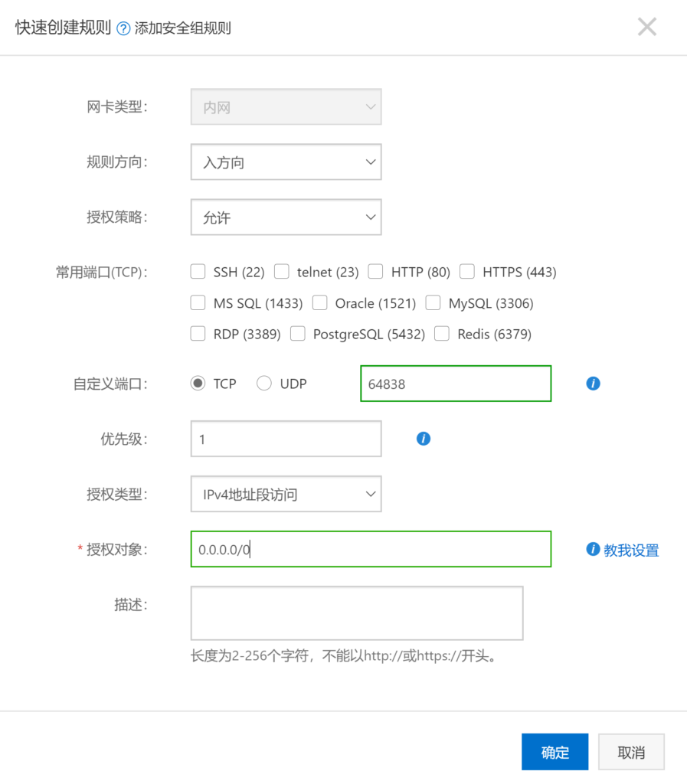Click inside the 描述 text area

(x=357, y=613)
